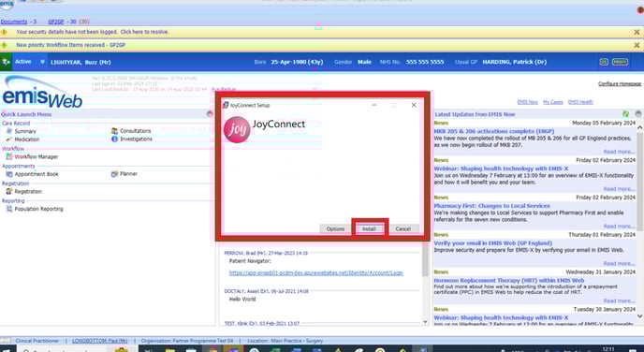
Task: Open the GP2GP workflow link
Action: (x=56, y=22)
